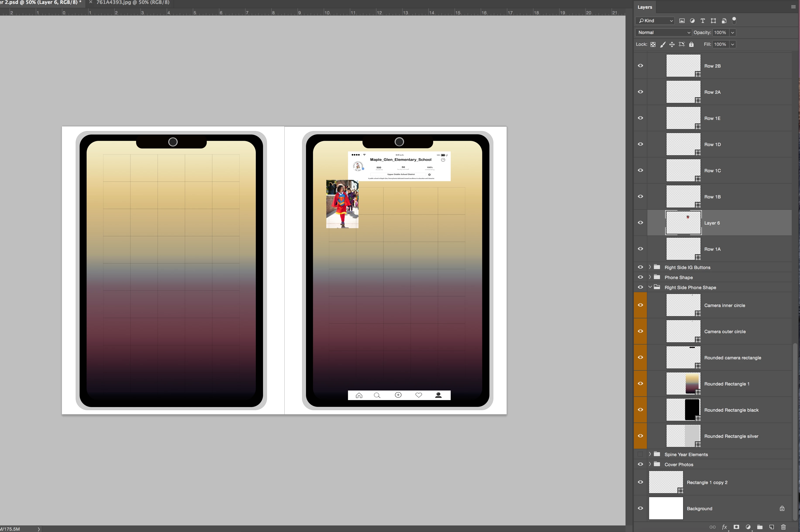Screen dimensions: 800x532
Task: Click lock transparent pixels icon
Action: click(x=653, y=44)
